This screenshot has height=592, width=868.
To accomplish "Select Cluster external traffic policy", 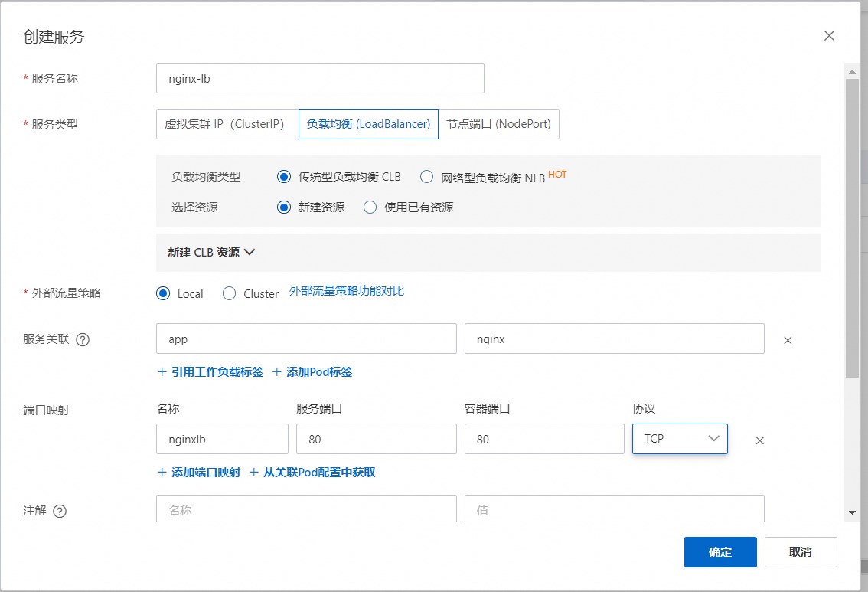I will [x=230, y=294].
